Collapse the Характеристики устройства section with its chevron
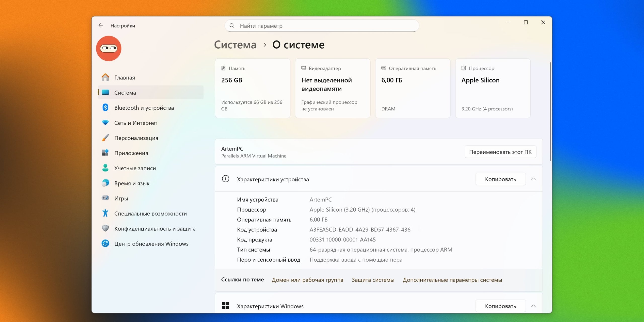644x322 pixels. click(x=533, y=179)
